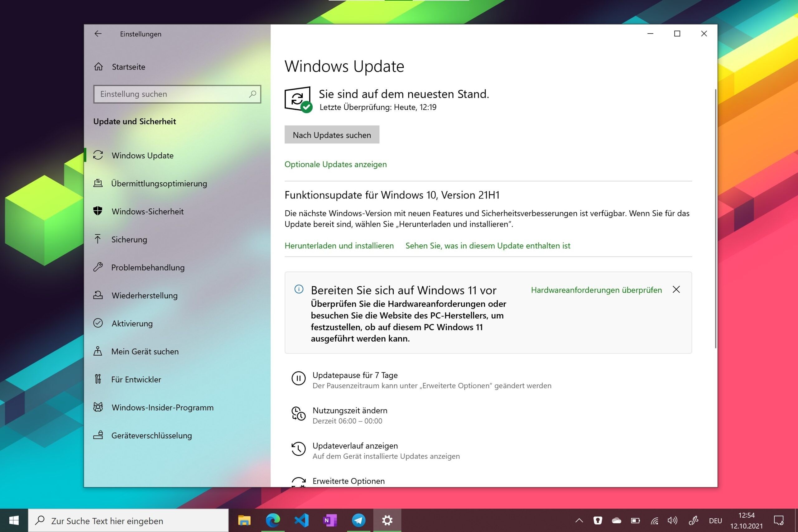Click the Updateverlauf anzeigen history icon
Image resolution: width=798 pixels, height=532 pixels.
[298, 449]
